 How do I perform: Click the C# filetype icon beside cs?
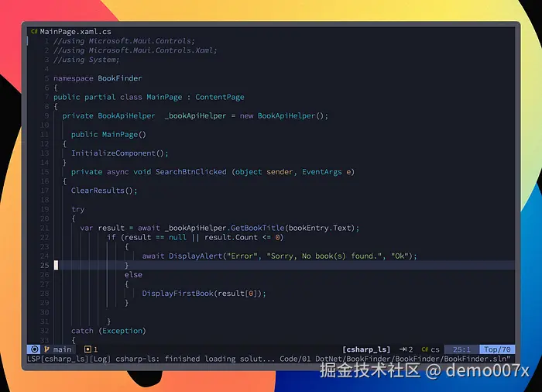coord(425,349)
